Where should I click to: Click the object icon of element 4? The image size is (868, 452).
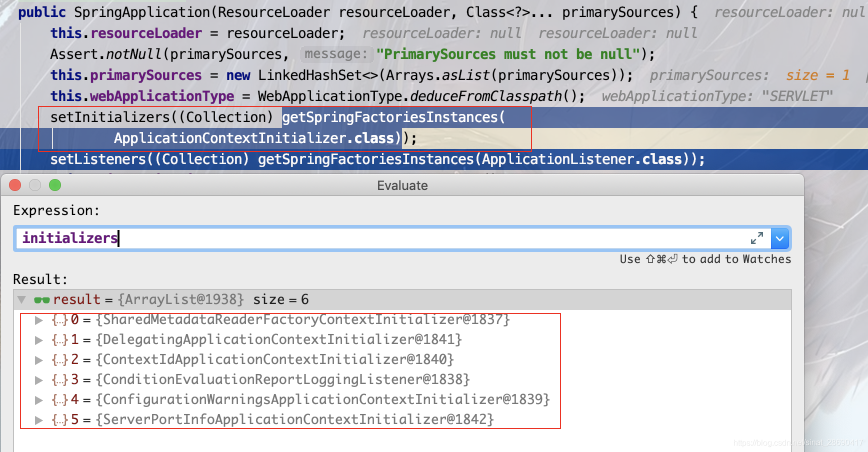coord(59,400)
